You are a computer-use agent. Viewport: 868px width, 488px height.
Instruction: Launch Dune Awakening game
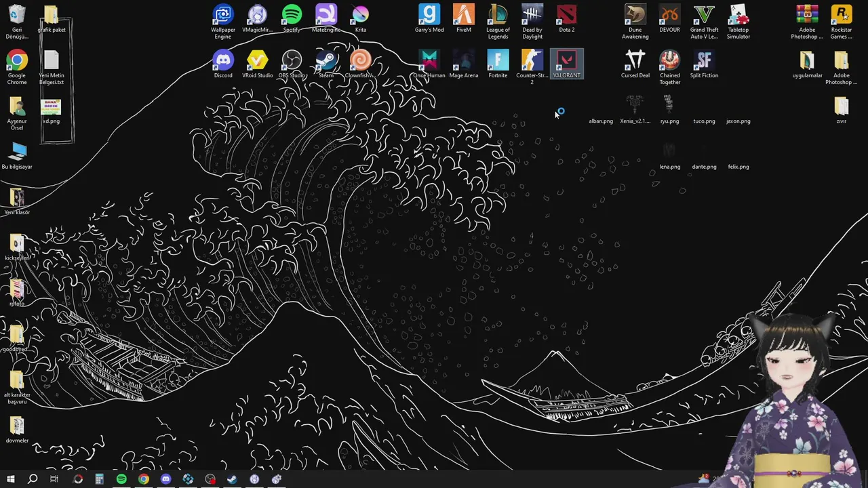635,22
